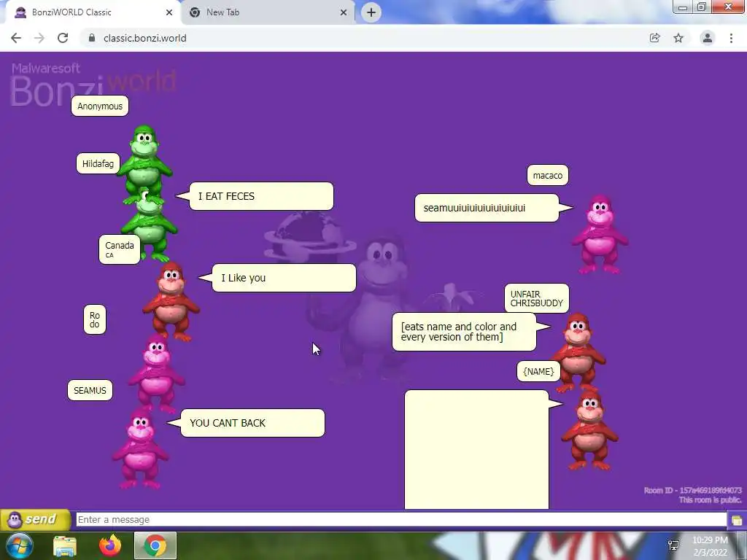Click the lock icon in the address bar
Screen dimensions: 747x560
(x=92, y=38)
